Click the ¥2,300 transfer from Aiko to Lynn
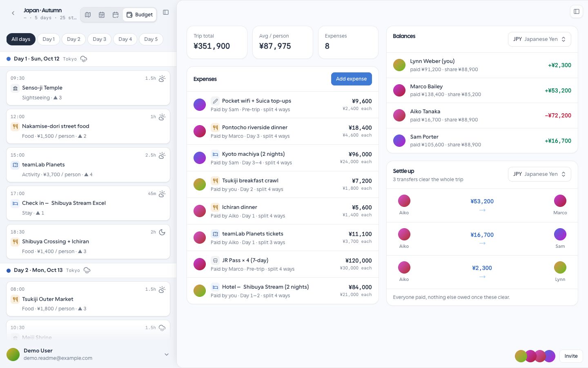The height and width of the screenshot is (368, 588). pyautogui.click(x=482, y=272)
